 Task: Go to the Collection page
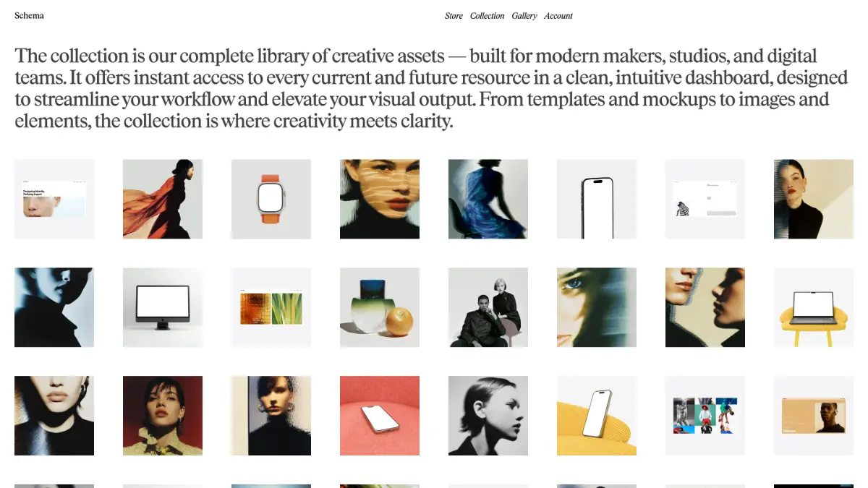487,16
